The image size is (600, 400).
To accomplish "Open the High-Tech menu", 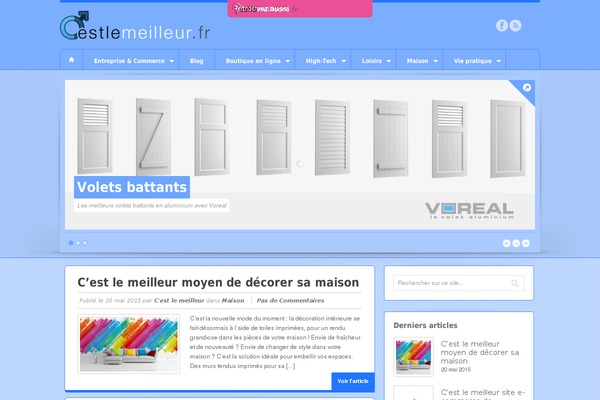I will coord(321,61).
